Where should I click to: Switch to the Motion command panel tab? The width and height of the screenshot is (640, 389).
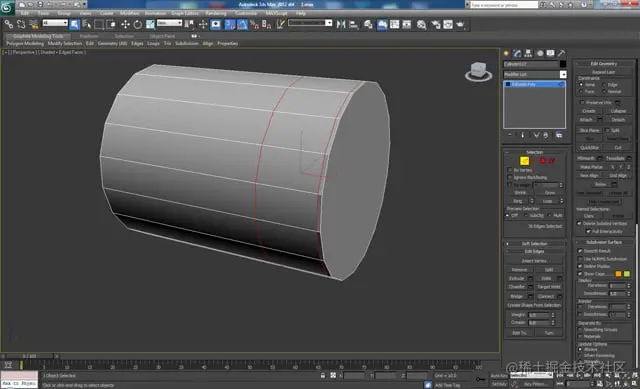pyautogui.click(x=540, y=53)
